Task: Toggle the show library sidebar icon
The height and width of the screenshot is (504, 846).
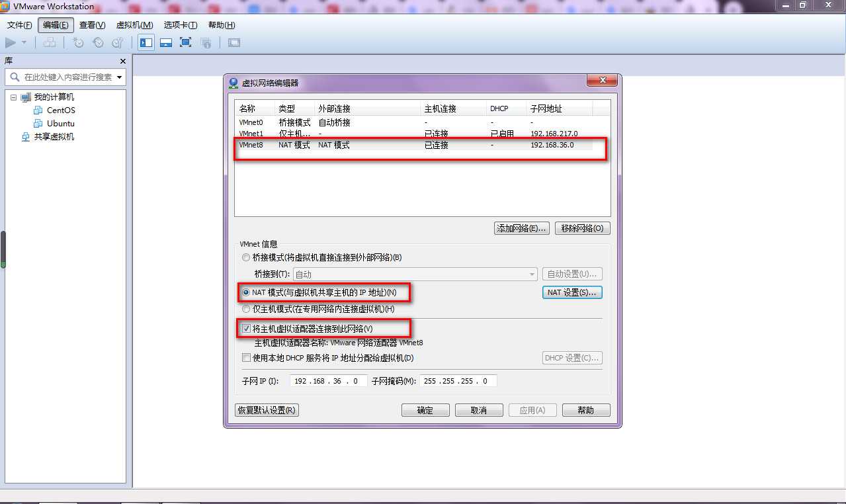Action: click(x=146, y=42)
